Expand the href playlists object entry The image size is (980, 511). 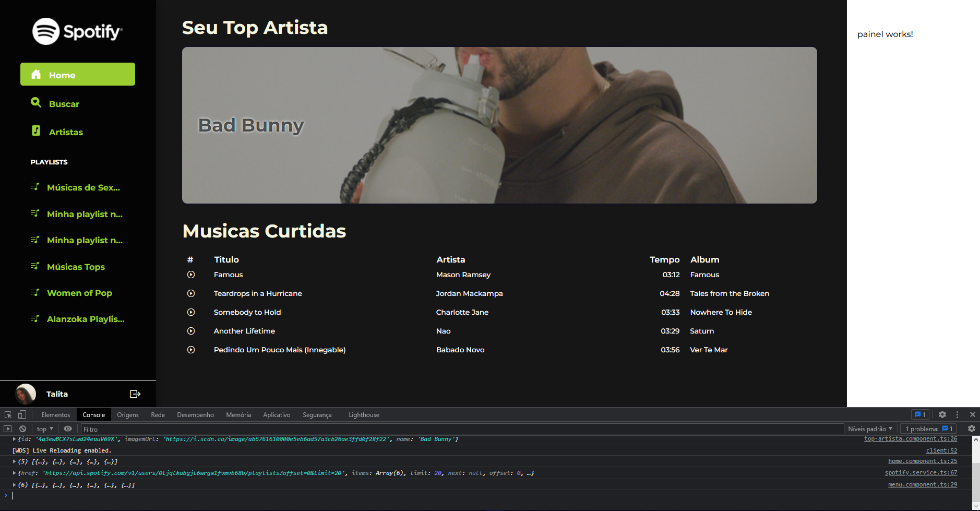[14, 473]
